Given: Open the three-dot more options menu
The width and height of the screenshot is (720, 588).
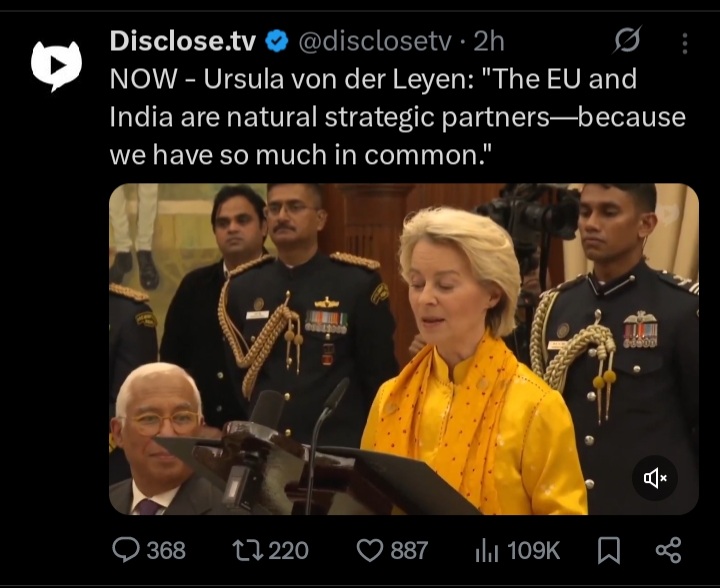Looking at the screenshot, I should [685, 44].
